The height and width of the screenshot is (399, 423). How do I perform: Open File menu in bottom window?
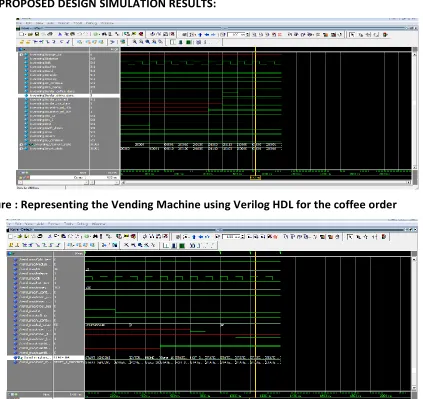coord(9,224)
